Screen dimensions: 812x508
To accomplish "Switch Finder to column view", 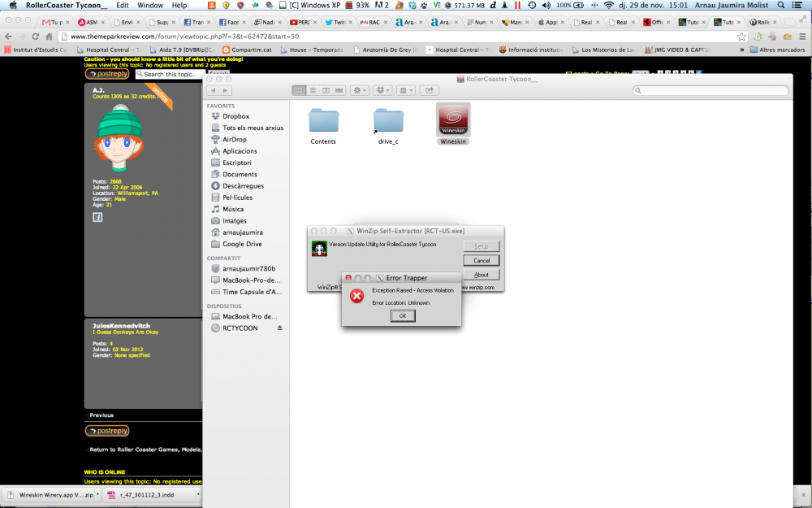I will tap(325, 89).
